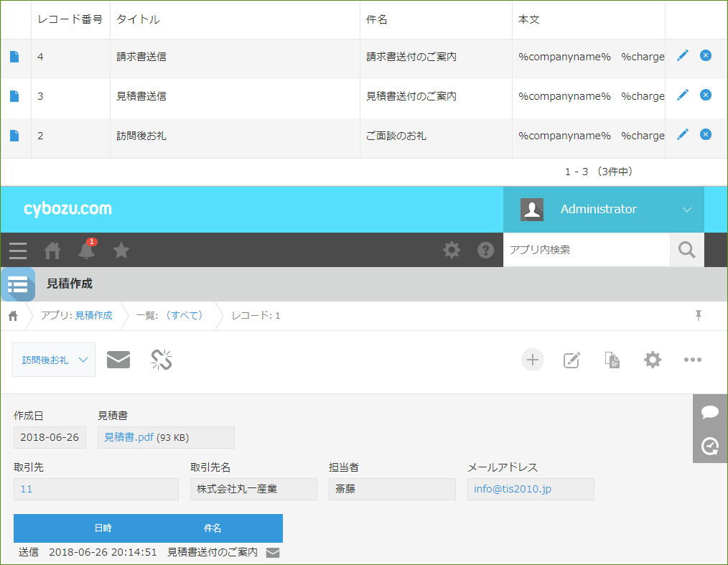
Task: Open the settings gear in the dark toolbar
Action: [452, 250]
